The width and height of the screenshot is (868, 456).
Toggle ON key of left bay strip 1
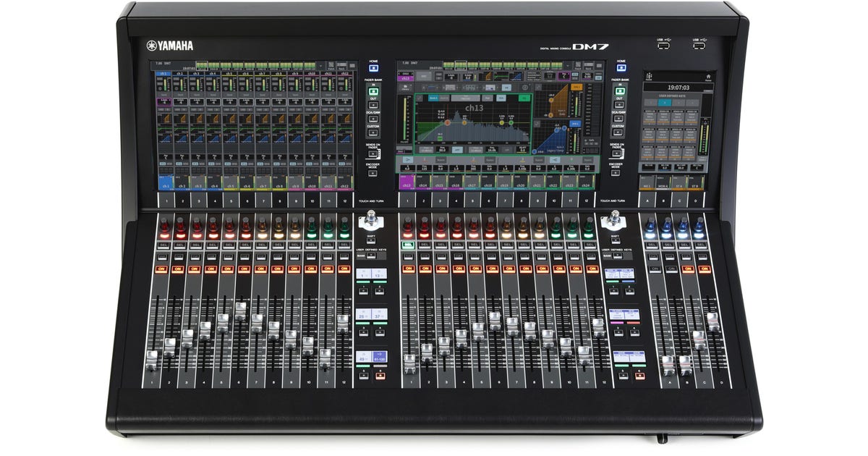(161, 269)
